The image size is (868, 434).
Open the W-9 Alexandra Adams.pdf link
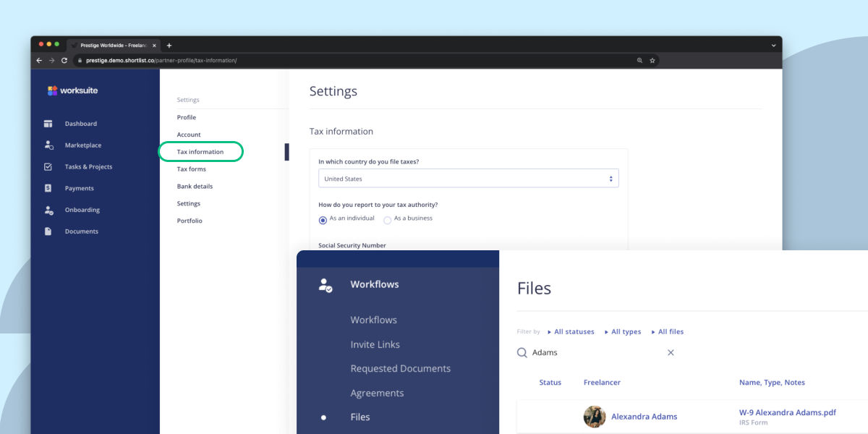coord(787,412)
